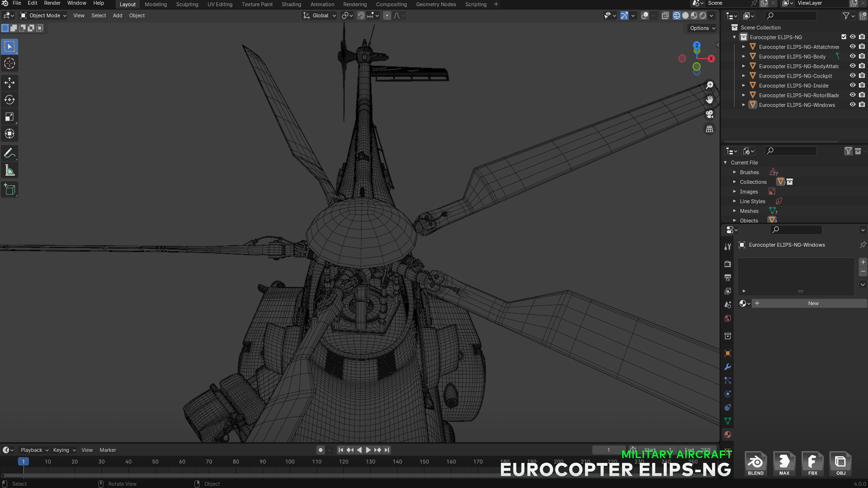The height and width of the screenshot is (488, 868).
Task: Toggle X-ray mode
Action: coord(665,16)
